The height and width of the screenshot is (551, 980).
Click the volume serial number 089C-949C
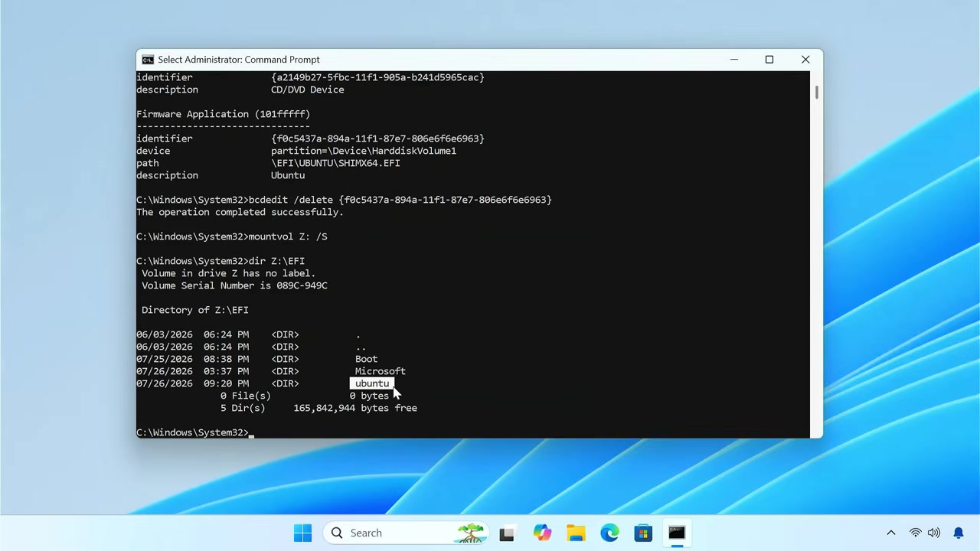[302, 285]
